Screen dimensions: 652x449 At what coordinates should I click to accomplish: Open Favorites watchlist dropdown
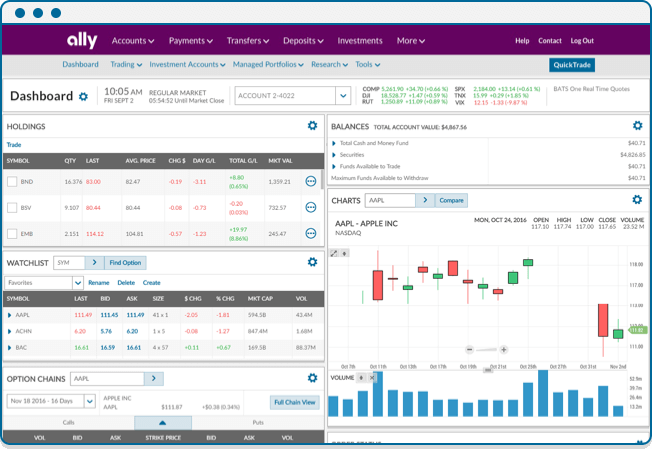pyautogui.click(x=78, y=283)
